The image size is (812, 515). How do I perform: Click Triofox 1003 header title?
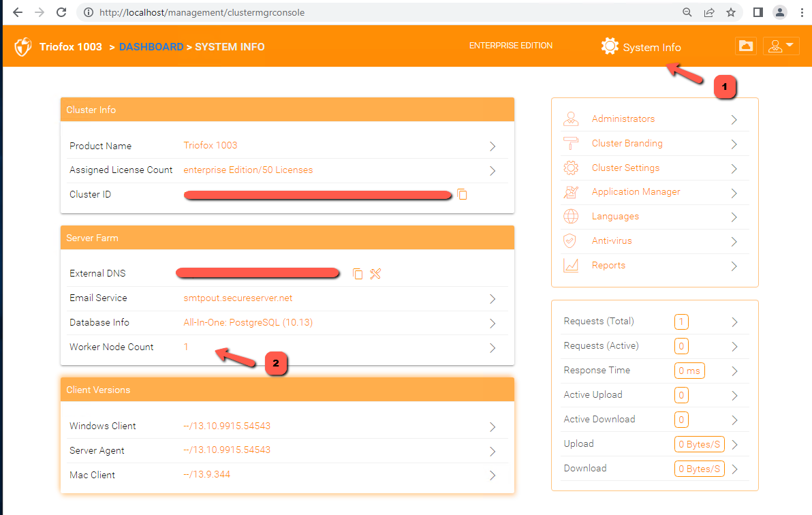[x=71, y=46]
